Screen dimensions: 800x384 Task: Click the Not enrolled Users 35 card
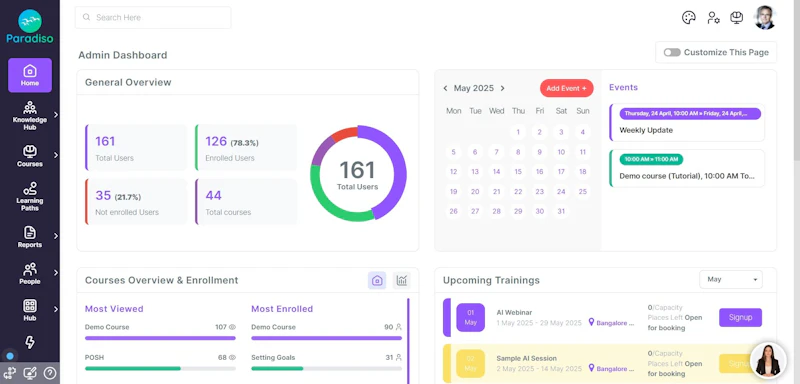click(x=136, y=201)
